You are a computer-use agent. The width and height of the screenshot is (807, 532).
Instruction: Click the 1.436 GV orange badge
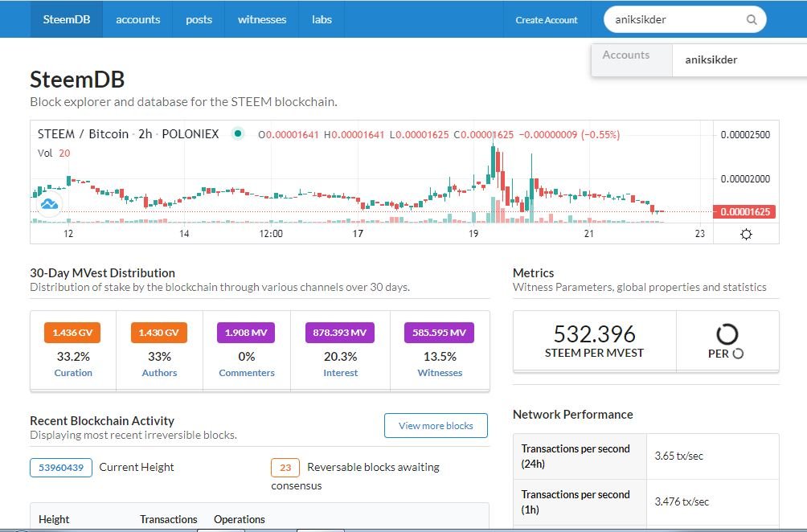[x=72, y=333]
